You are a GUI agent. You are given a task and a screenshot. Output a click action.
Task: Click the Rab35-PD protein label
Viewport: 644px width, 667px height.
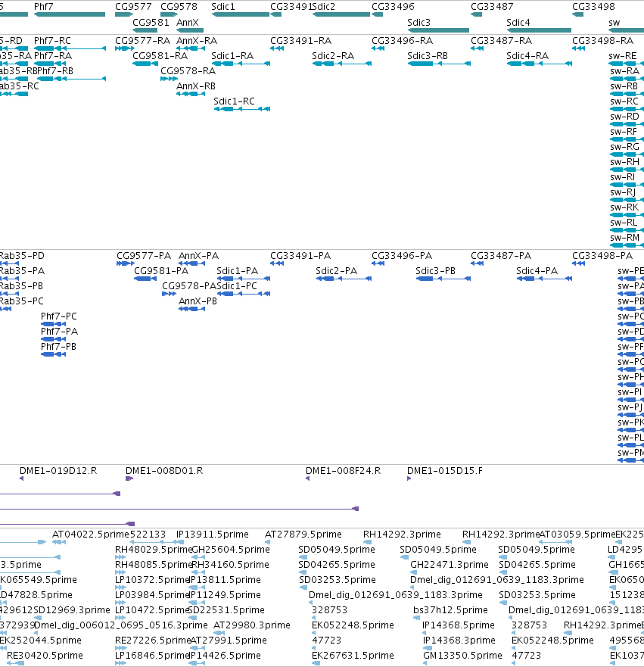point(22,256)
